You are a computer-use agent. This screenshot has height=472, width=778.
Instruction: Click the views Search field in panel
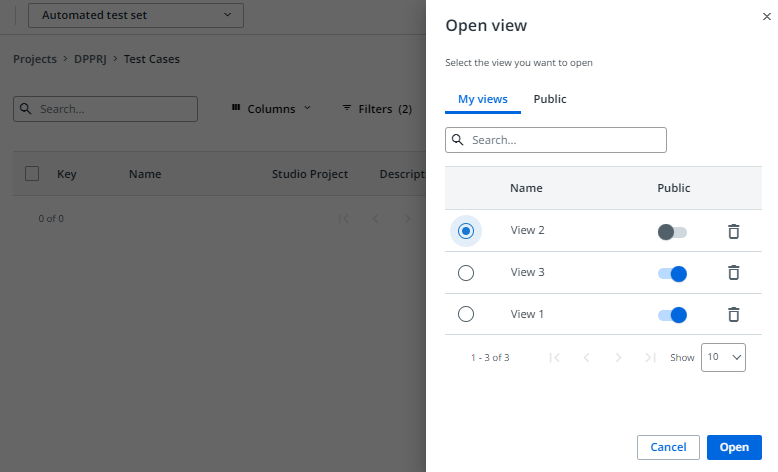click(x=556, y=140)
